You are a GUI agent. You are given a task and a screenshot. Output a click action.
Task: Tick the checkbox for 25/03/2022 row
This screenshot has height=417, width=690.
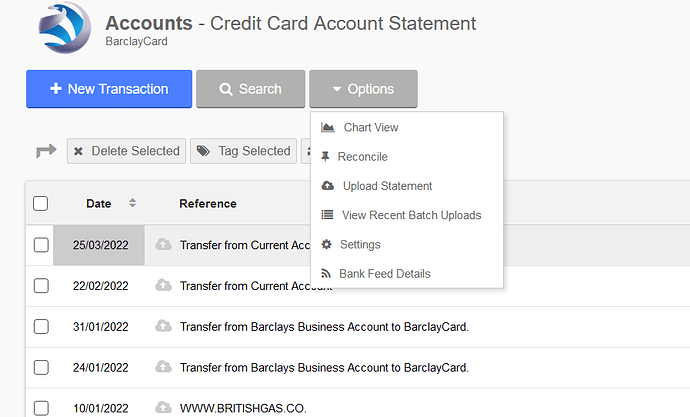tap(41, 245)
